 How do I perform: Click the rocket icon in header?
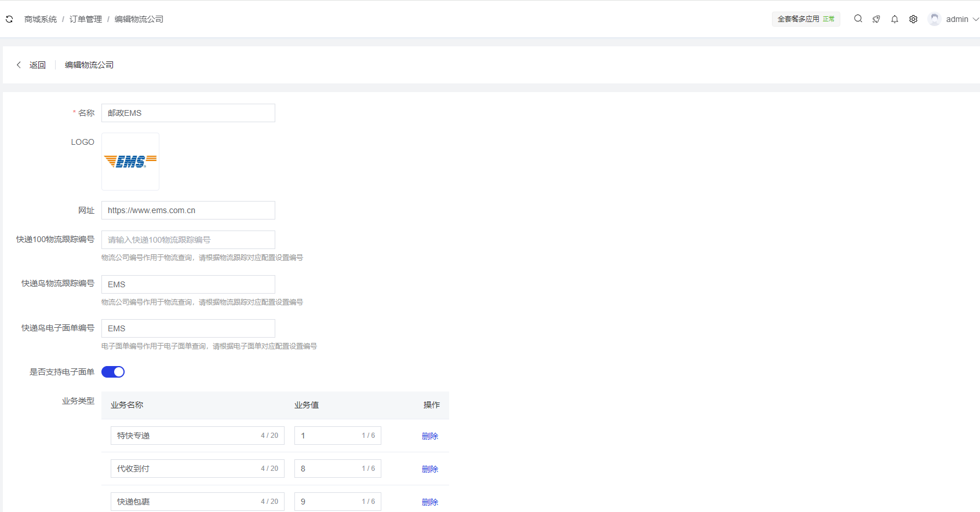(x=876, y=19)
